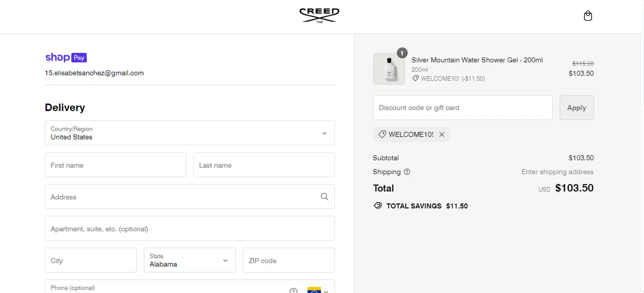This screenshot has height=293, width=644.
Task: Click the quantity badge on product thumbnail
Action: (x=402, y=53)
